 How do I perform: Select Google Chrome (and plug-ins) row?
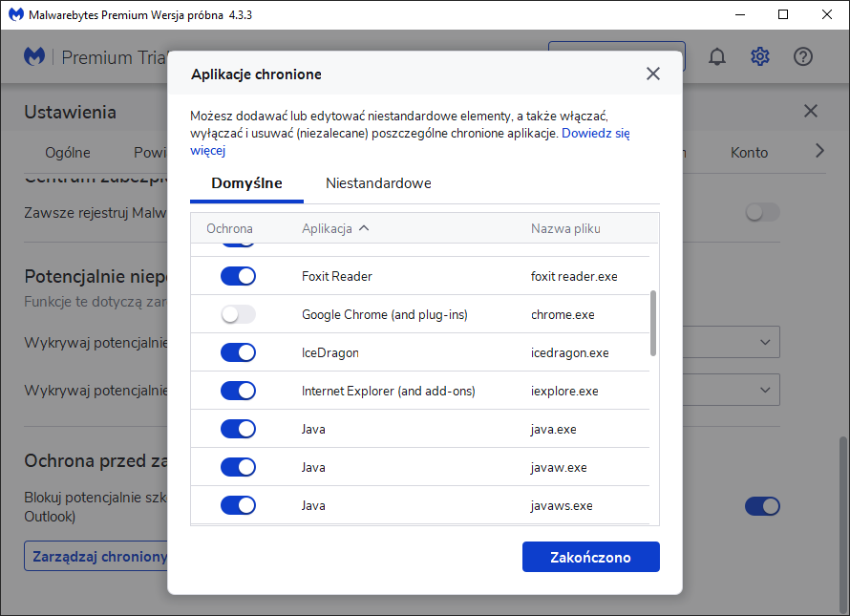pos(420,314)
